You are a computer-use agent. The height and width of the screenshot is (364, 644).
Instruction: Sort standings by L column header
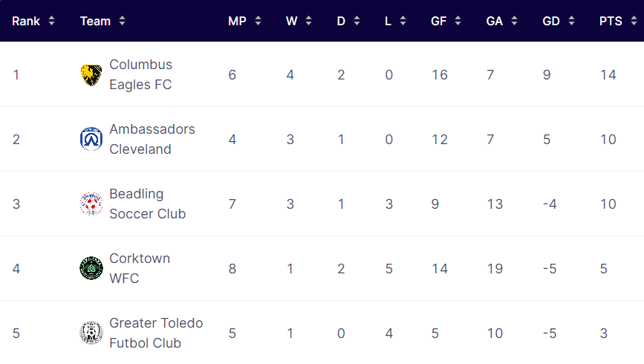tap(388, 21)
